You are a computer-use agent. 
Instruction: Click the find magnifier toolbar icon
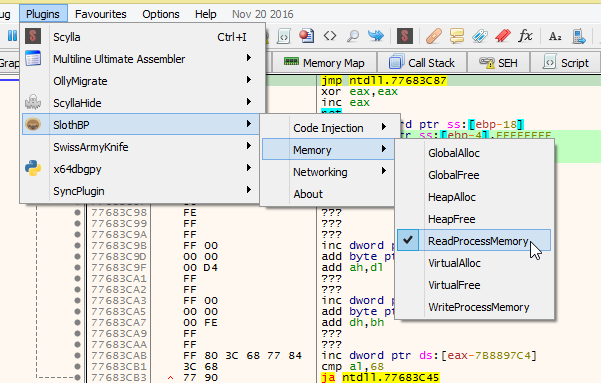click(353, 36)
